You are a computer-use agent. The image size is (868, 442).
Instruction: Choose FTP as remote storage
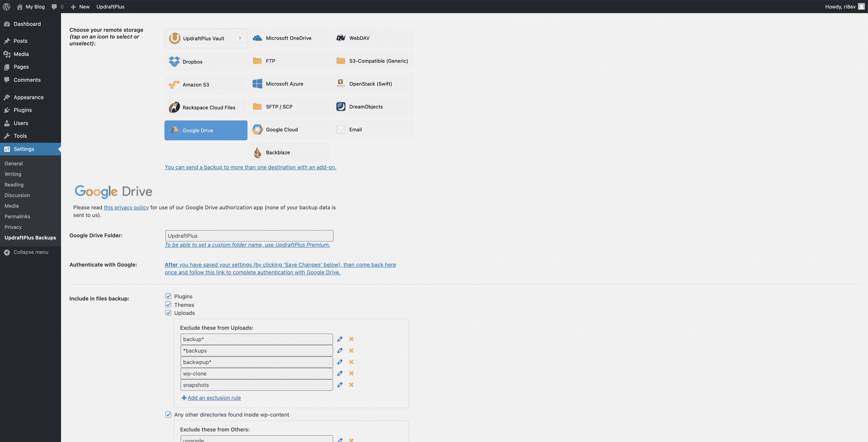289,61
